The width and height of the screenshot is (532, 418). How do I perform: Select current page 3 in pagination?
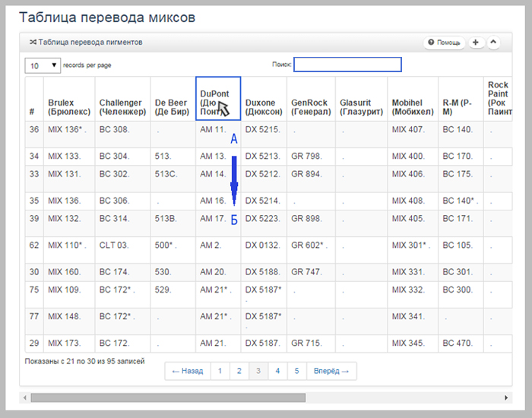click(x=258, y=371)
